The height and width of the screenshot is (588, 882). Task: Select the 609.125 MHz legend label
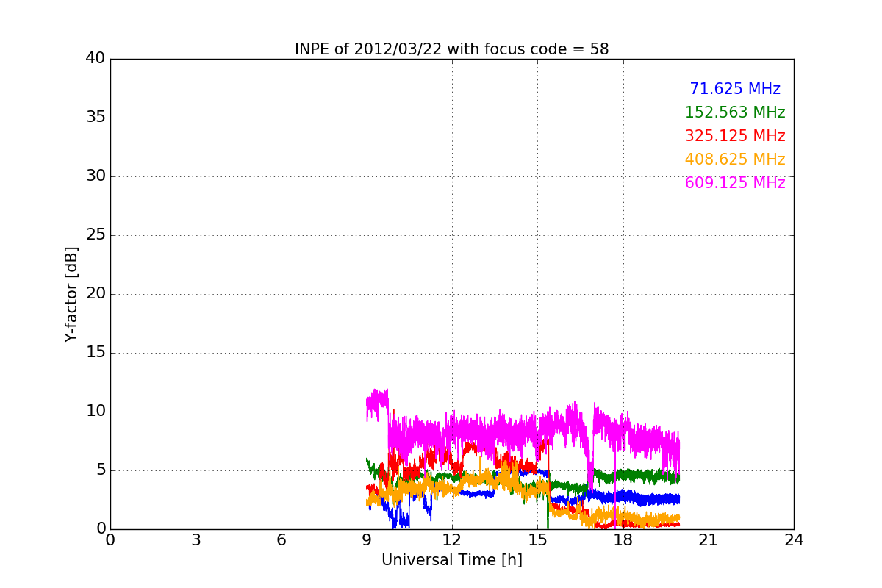[x=735, y=183]
